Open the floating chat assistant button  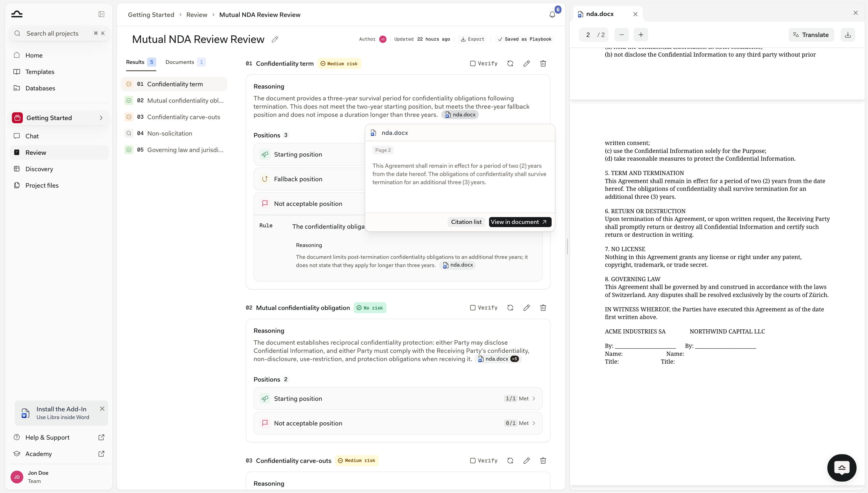coord(842,468)
